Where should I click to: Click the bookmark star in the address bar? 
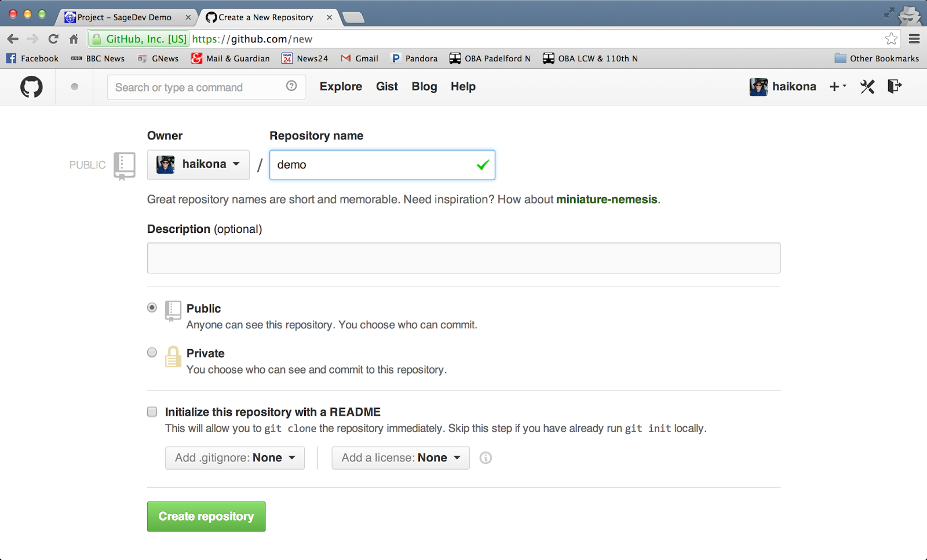(891, 39)
